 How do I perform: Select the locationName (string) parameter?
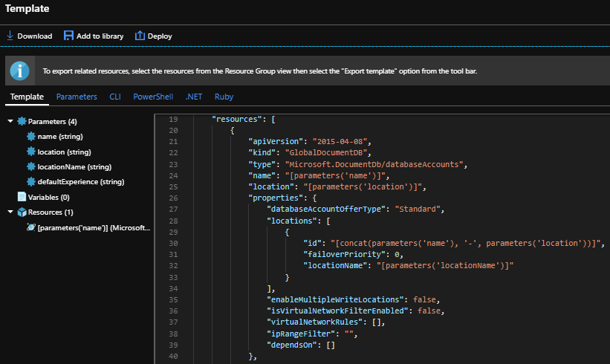pos(74,166)
